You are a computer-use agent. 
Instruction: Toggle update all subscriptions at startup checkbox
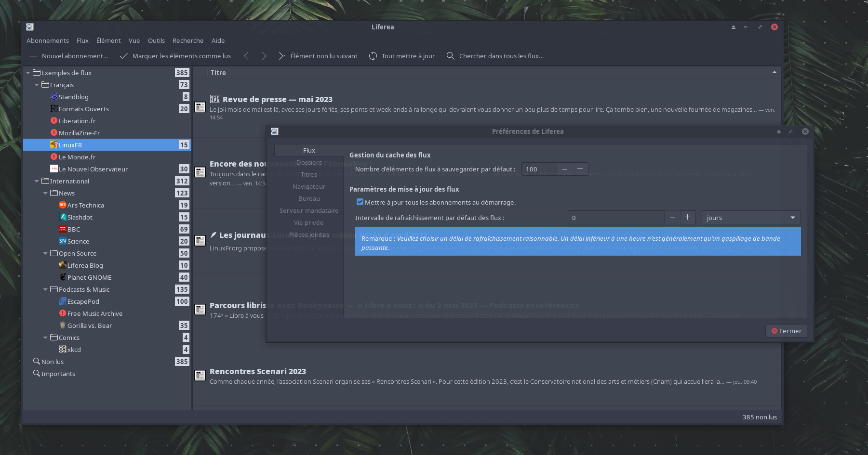[x=360, y=202]
